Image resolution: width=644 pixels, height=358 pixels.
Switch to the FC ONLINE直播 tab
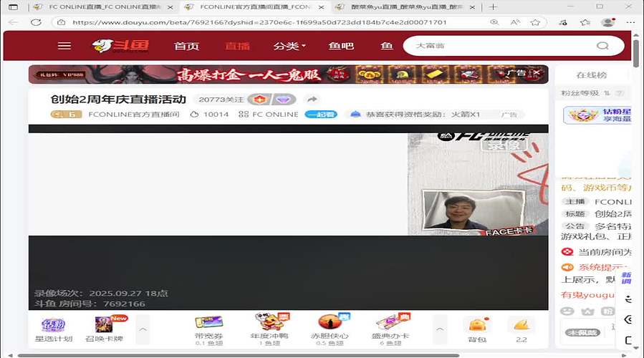pos(103,7)
